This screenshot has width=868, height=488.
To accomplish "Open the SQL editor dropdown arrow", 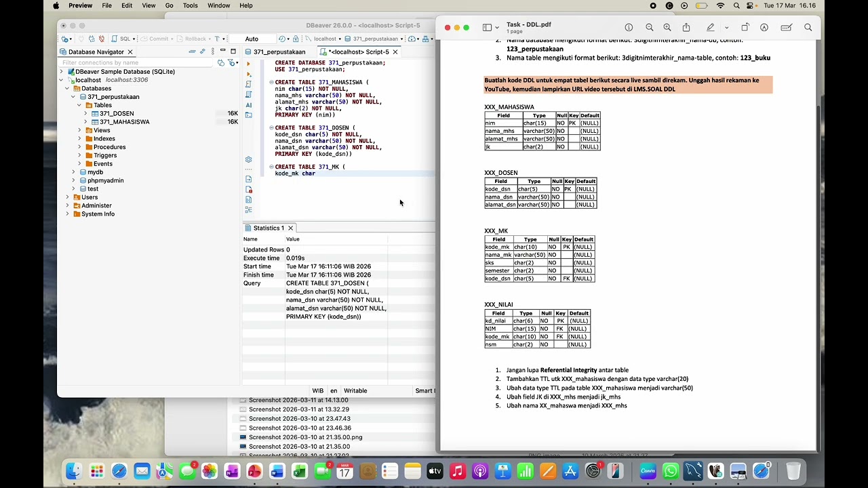I will (x=134, y=39).
